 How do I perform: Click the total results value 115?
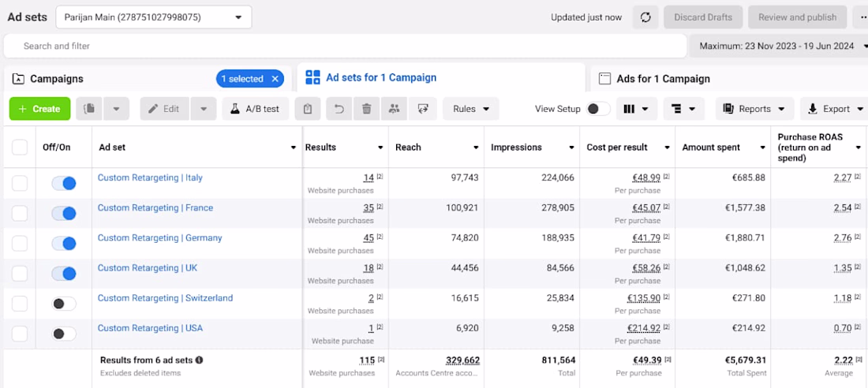click(x=367, y=360)
